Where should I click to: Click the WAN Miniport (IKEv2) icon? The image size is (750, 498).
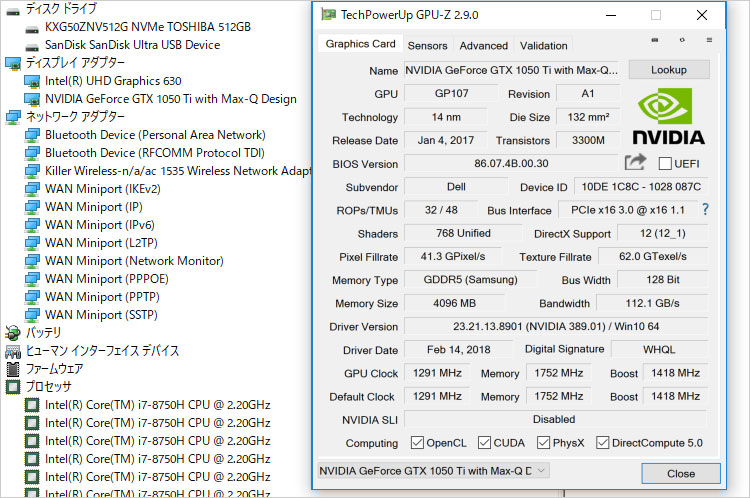tap(32, 189)
